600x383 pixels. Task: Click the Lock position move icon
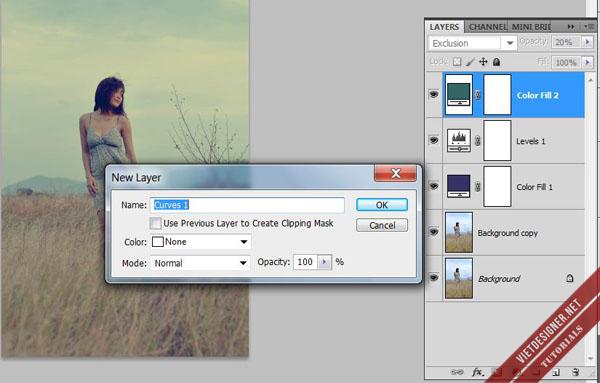pos(483,62)
